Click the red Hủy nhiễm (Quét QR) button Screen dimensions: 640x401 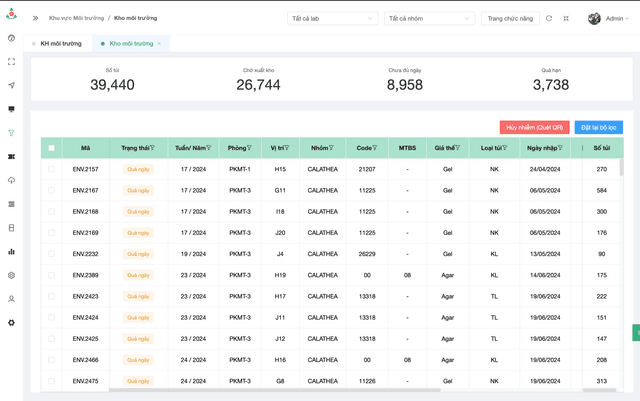pyautogui.click(x=535, y=127)
